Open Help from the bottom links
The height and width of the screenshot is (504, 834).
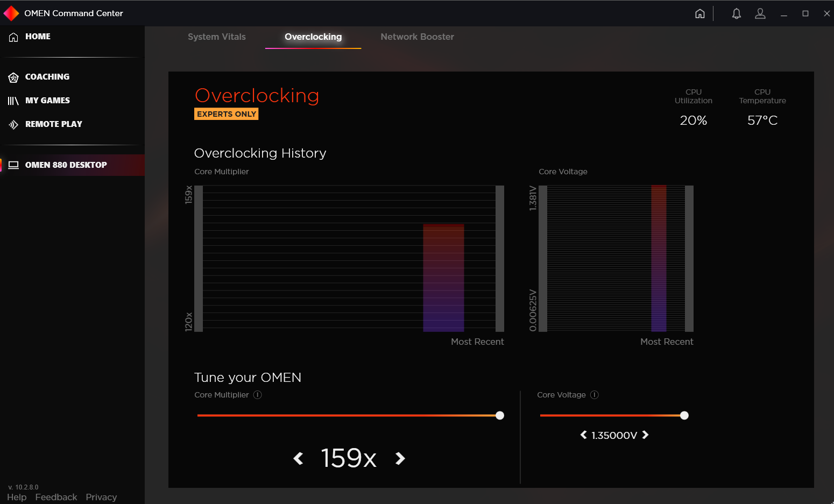coord(16,497)
